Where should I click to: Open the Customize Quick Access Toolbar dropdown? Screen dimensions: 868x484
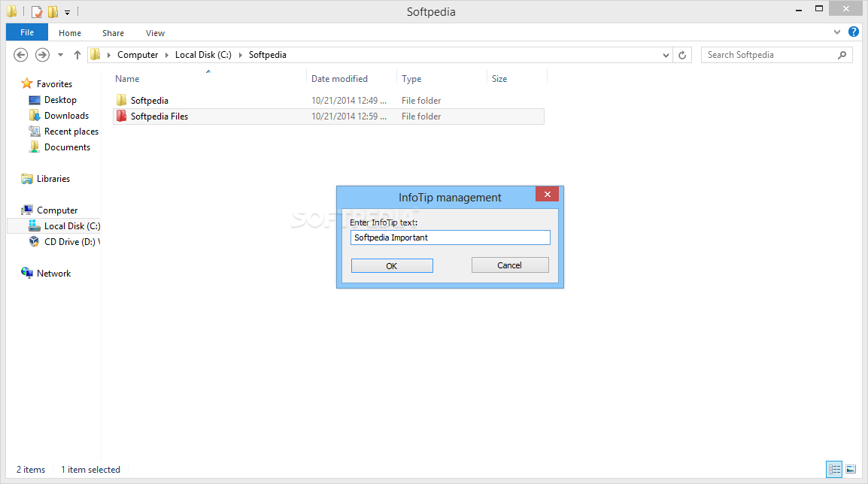[67, 12]
